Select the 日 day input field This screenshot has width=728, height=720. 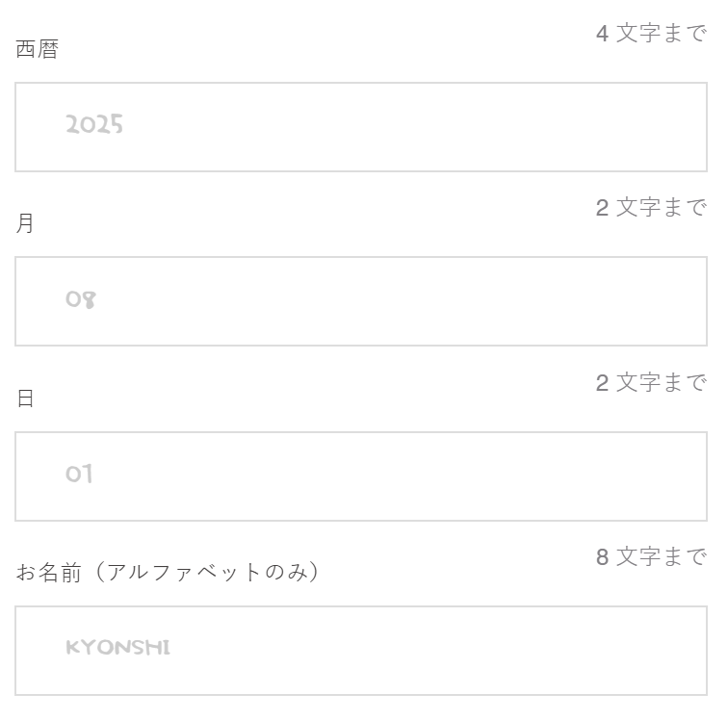point(361,476)
